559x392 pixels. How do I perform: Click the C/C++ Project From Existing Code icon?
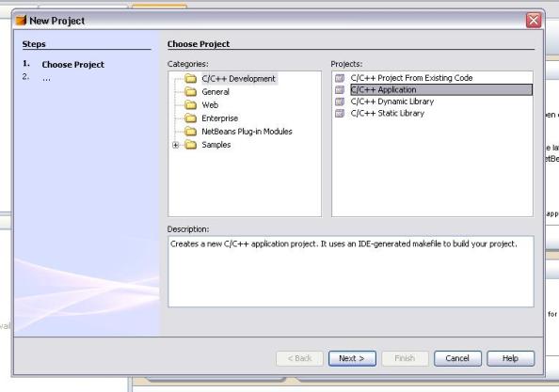point(340,78)
